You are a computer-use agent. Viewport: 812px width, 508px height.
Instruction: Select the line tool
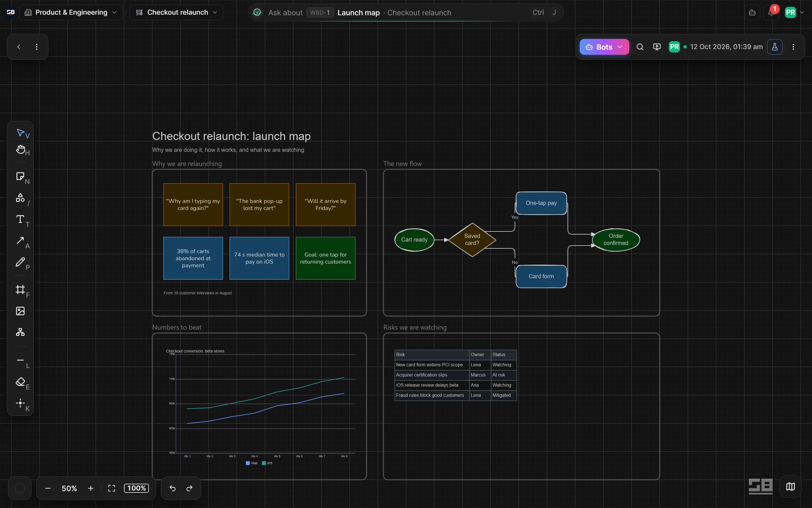coord(21,360)
